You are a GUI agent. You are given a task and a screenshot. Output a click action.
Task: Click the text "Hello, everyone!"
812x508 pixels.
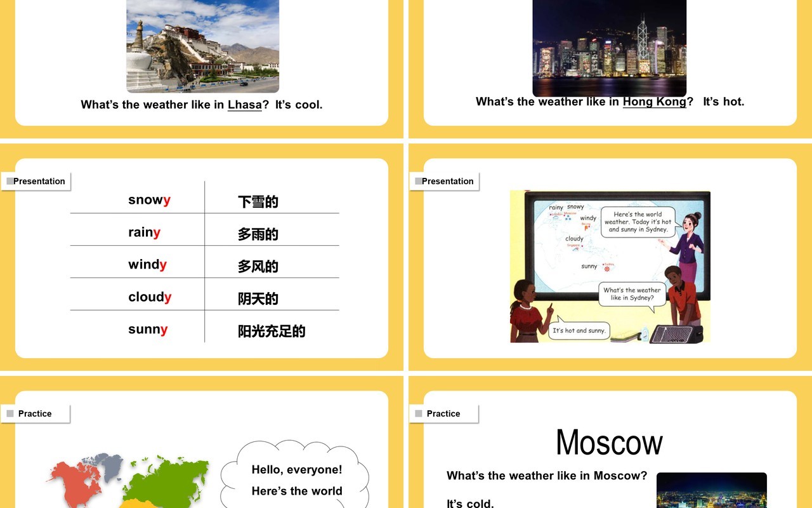(x=297, y=470)
